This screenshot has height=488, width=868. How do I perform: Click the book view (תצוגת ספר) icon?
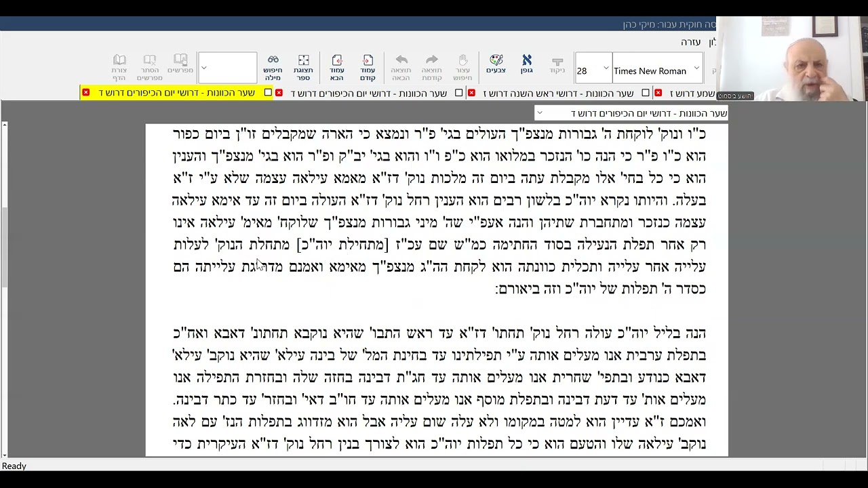tap(303, 68)
